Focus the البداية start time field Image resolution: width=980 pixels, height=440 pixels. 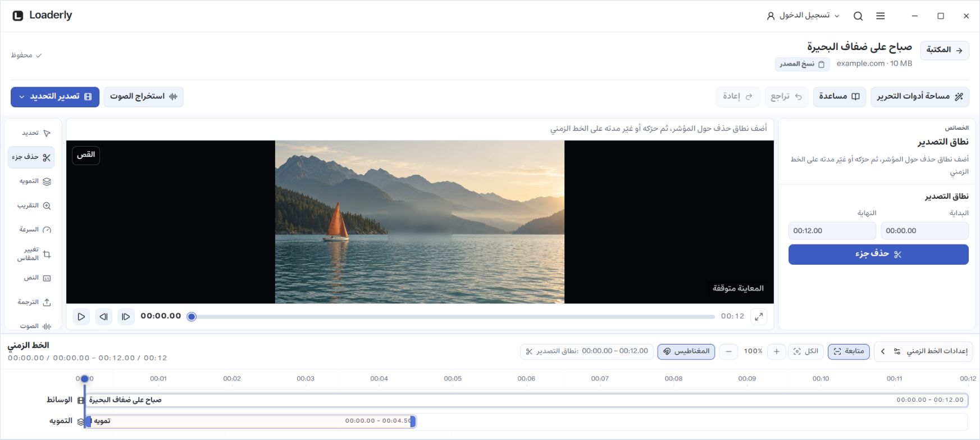click(x=924, y=231)
